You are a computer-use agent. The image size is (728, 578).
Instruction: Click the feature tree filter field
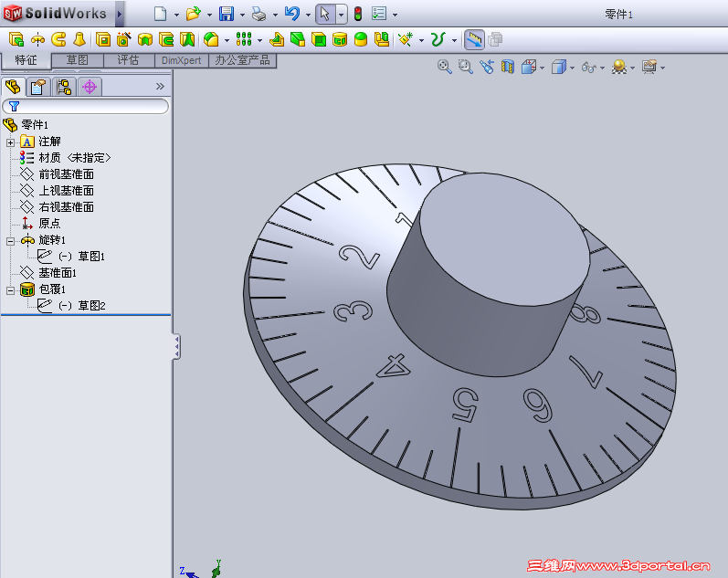[x=86, y=106]
